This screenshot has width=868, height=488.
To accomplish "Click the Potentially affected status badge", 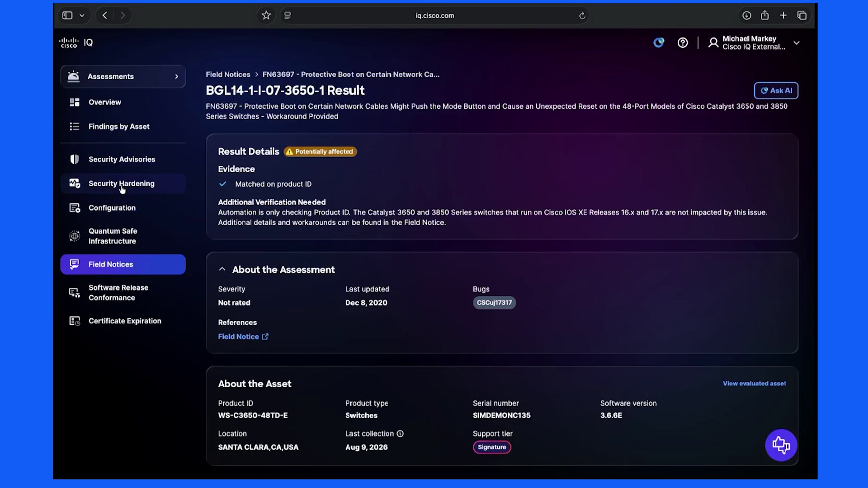I will [320, 152].
